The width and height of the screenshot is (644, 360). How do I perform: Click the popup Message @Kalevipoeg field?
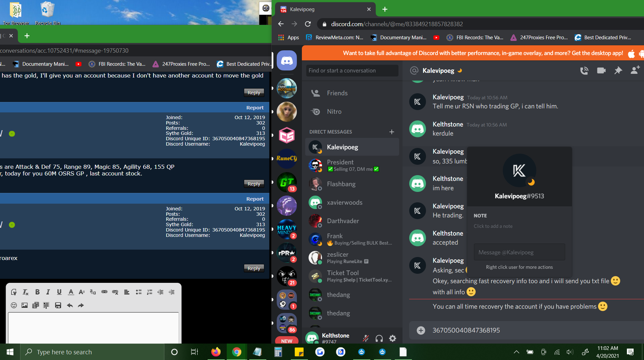click(519, 252)
